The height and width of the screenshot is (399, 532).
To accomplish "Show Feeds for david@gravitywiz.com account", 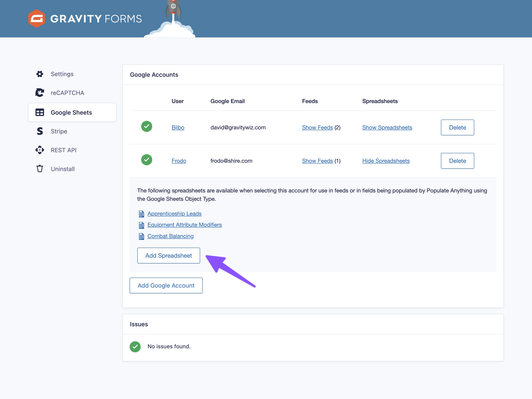I will 317,127.
